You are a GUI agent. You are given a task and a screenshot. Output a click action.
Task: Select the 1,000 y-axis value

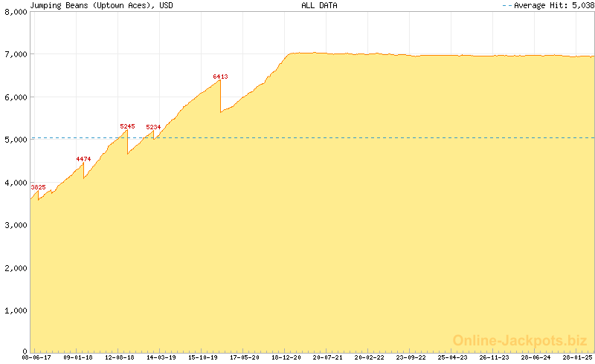[16, 310]
